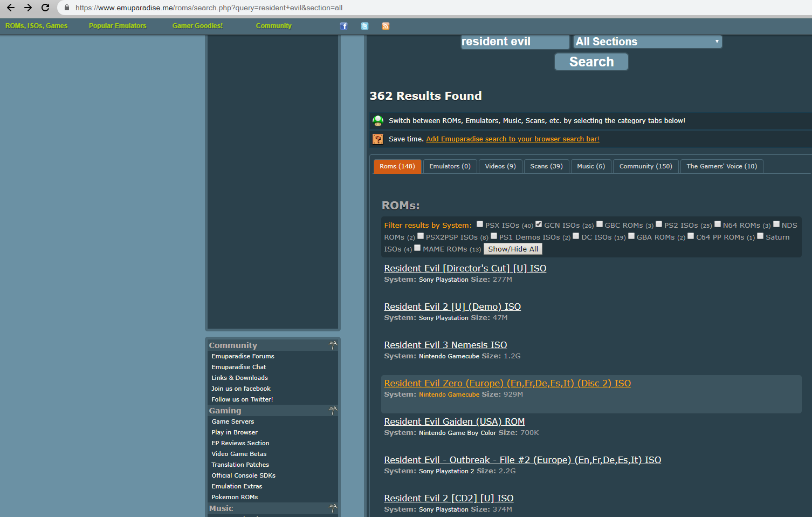Open the RSS feed icon
The image size is (812, 517).
(x=386, y=26)
